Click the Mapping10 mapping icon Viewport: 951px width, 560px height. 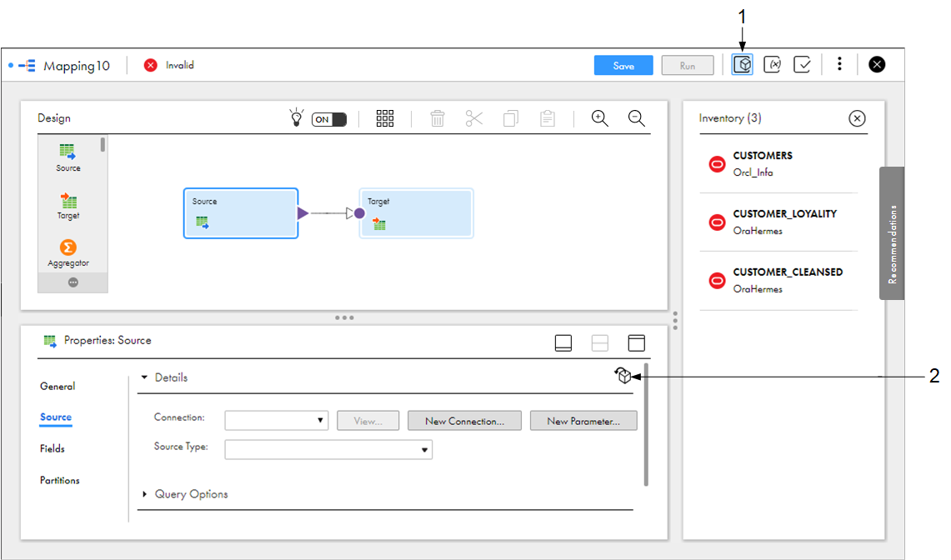27,65
